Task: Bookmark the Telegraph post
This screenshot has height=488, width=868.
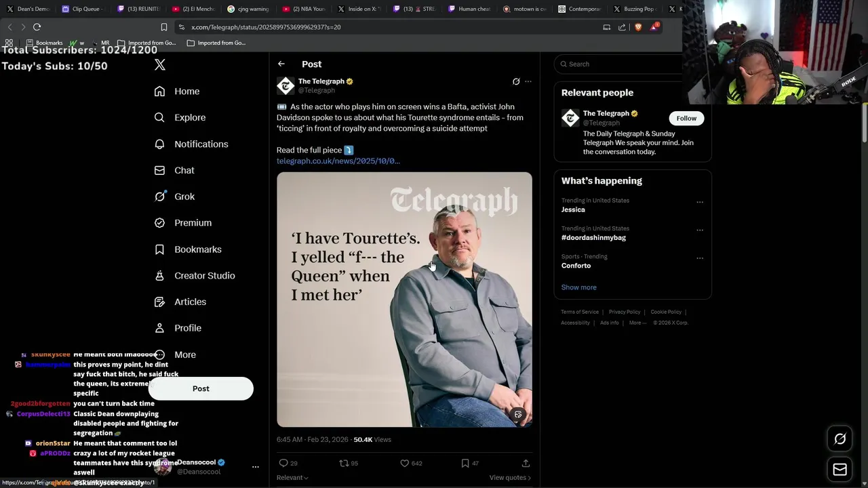Action: [465, 463]
